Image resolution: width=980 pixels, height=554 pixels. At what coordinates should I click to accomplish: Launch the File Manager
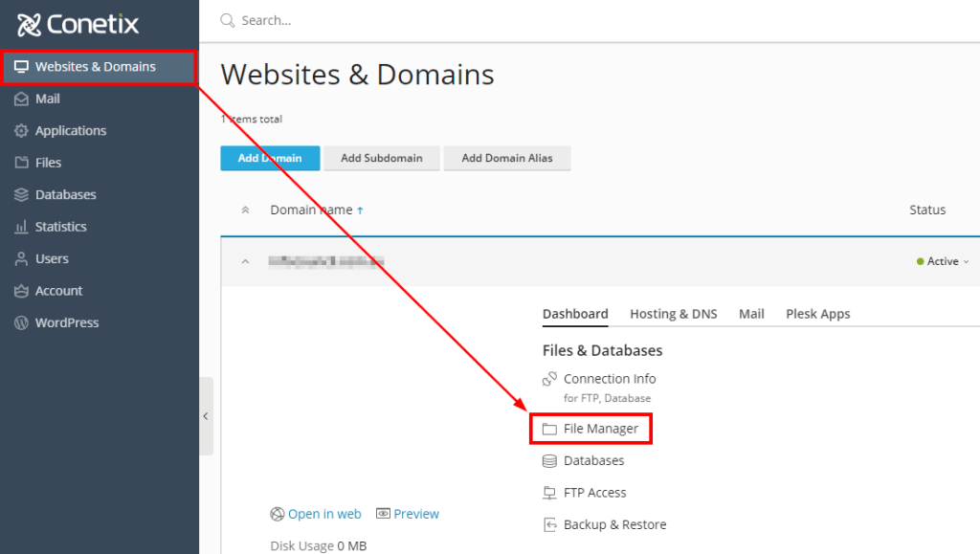(x=598, y=428)
